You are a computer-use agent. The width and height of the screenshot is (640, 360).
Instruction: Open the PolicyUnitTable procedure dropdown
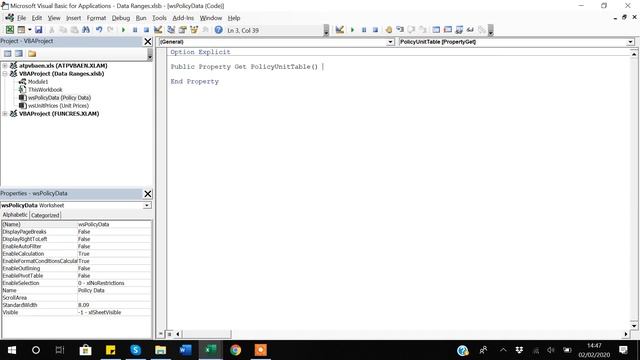(x=630, y=42)
